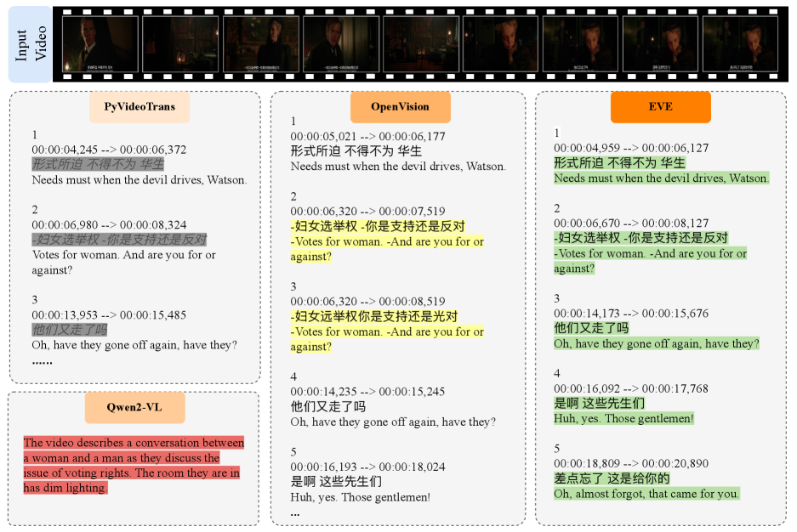Click green 他们又走了吗 in EVE

pyautogui.click(x=591, y=328)
